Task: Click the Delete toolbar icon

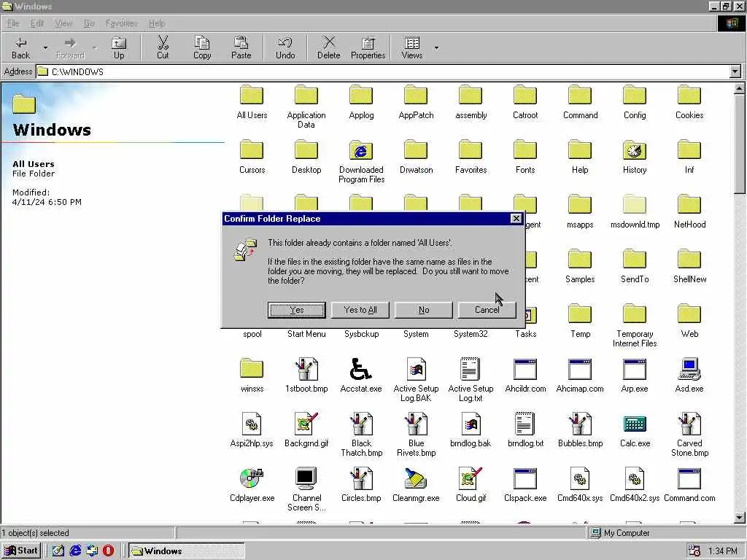Action: 329,48
